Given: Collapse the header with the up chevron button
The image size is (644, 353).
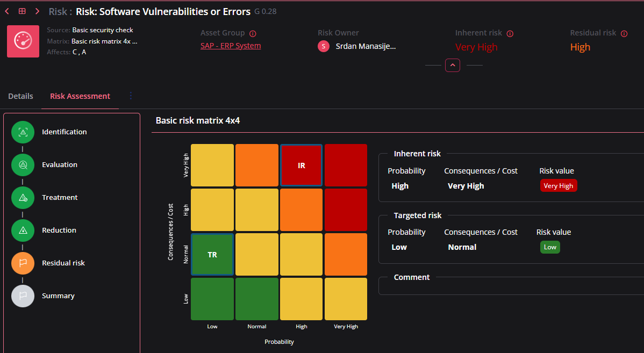Looking at the screenshot, I should click(453, 65).
